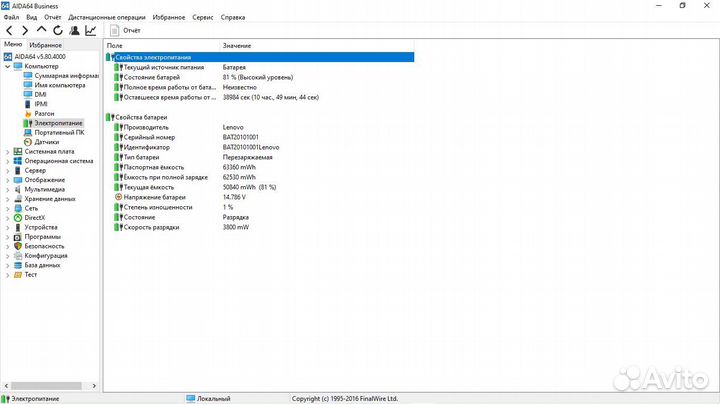Click the Безопасность shield icon
Viewport: 720px width, 404px height.
[18, 246]
